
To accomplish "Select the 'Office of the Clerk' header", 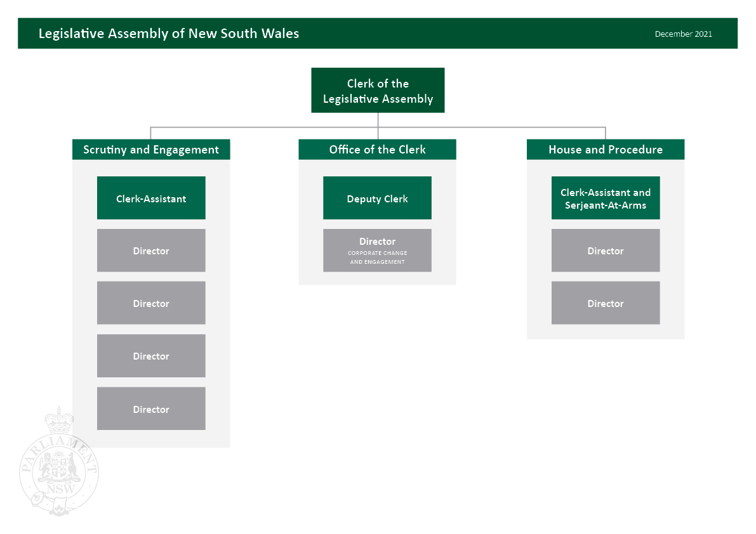I will tap(377, 149).
